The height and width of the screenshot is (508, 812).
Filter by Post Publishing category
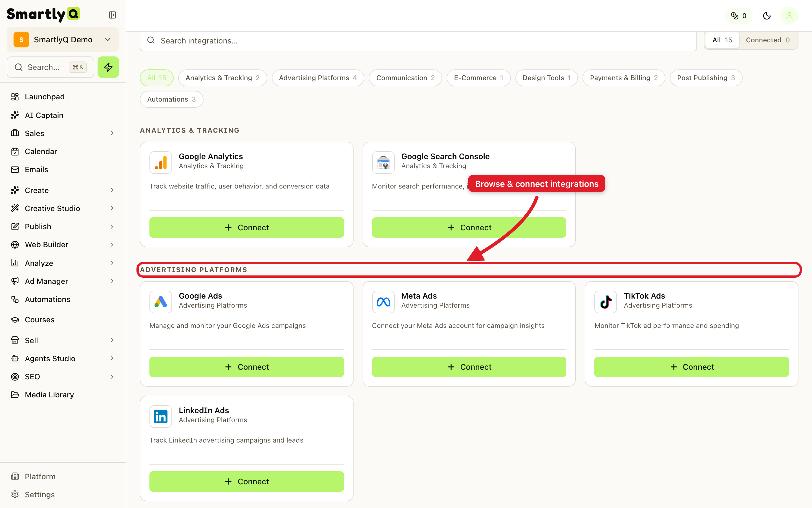tap(706, 78)
